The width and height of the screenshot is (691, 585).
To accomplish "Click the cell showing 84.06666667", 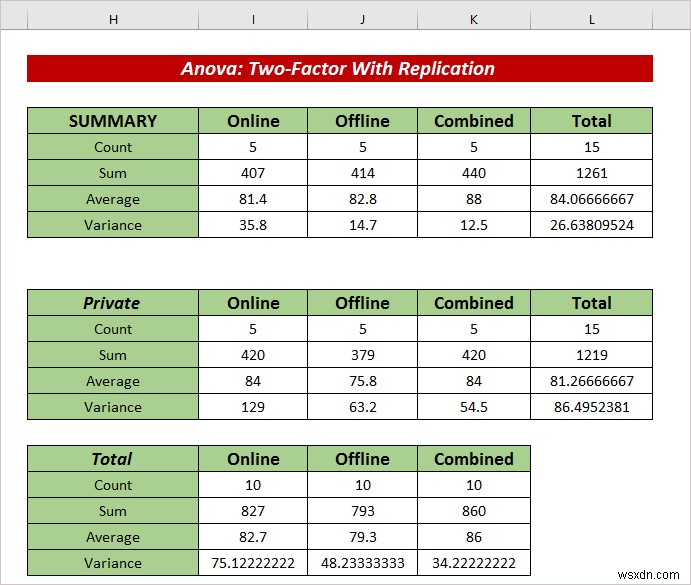I will (591, 199).
